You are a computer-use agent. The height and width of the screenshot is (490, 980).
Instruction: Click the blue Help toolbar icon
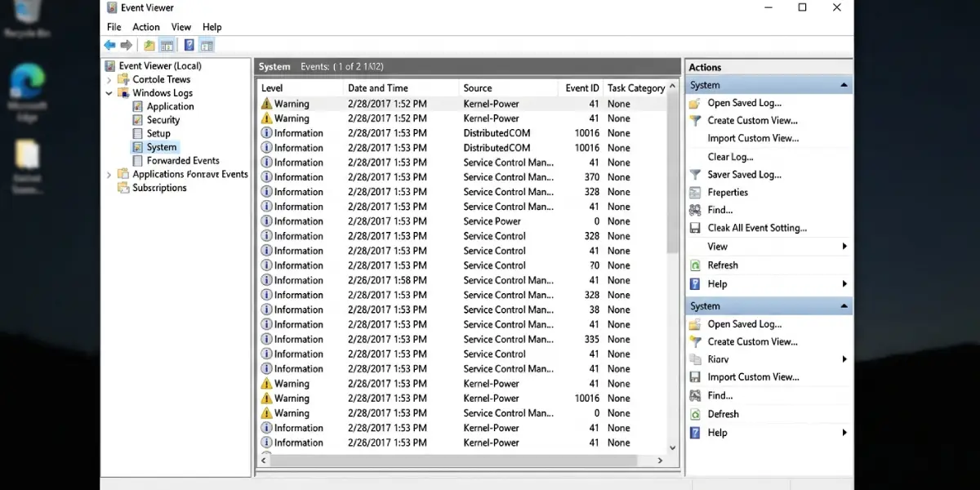[x=189, y=46]
